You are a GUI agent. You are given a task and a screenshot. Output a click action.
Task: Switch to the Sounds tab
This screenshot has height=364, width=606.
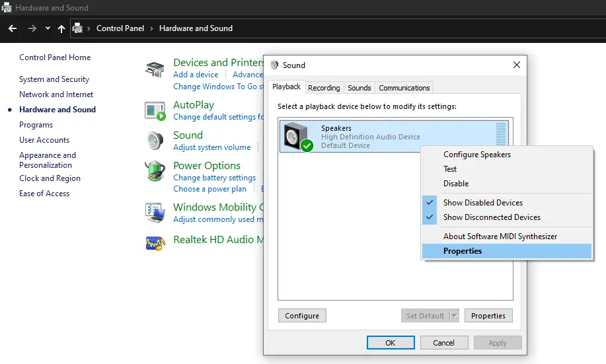(359, 88)
